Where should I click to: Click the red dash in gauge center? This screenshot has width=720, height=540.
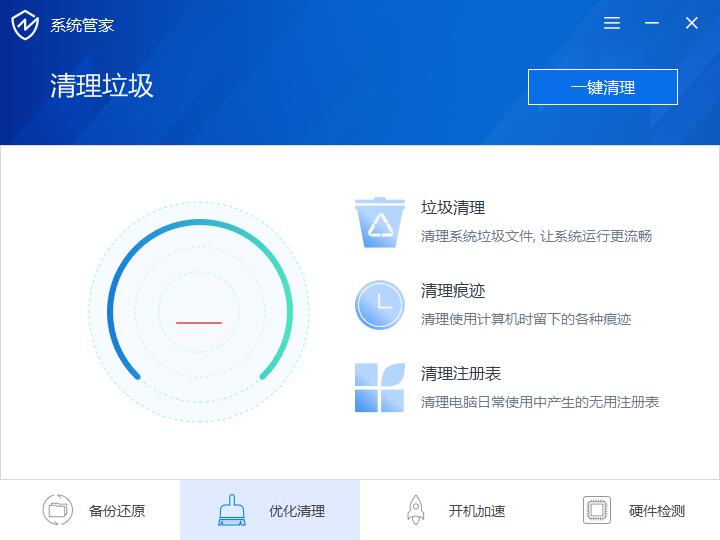tap(199, 323)
